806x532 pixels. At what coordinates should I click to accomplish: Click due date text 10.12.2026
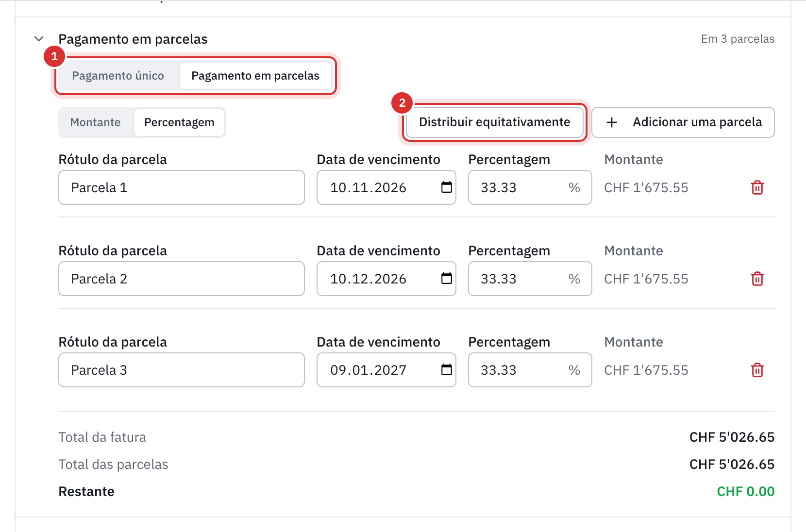click(x=368, y=279)
